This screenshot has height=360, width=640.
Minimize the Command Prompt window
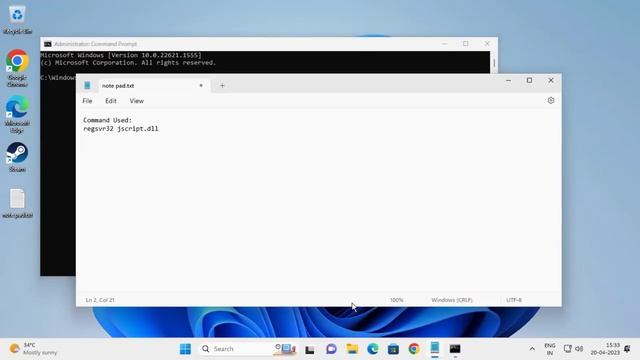pyautogui.click(x=444, y=44)
